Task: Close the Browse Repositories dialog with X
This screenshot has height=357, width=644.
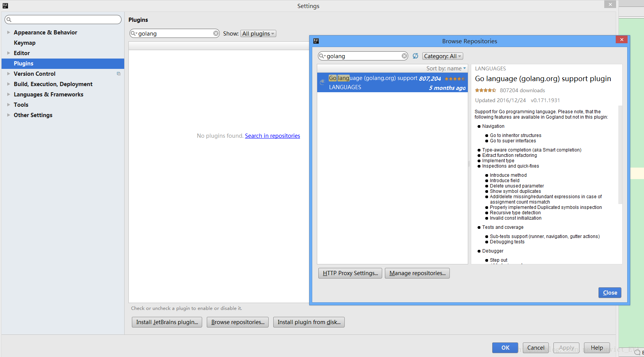Action: [621, 39]
